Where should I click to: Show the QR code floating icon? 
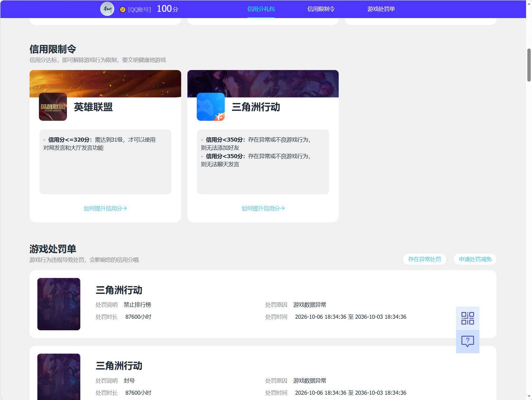pyautogui.click(x=468, y=318)
